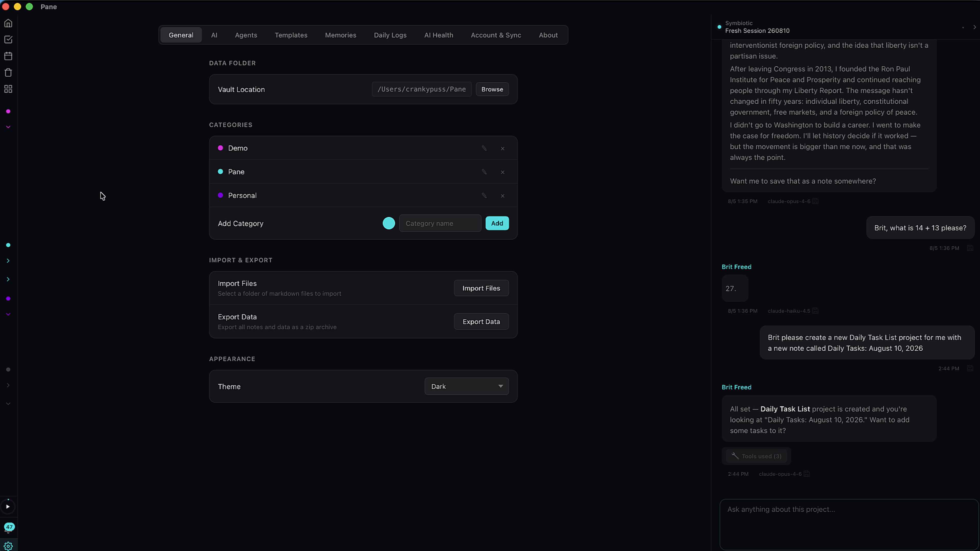Edit the Demo category with pencil icon
This screenshot has width=980, height=551.
(x=484, y=148)
